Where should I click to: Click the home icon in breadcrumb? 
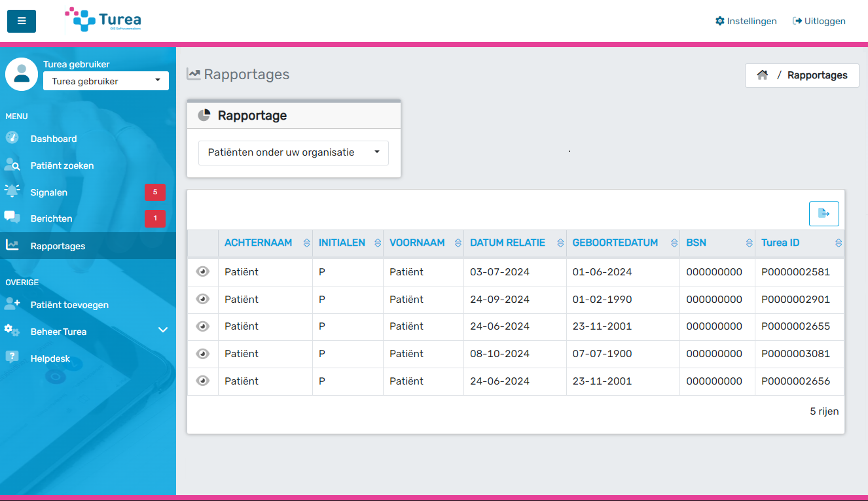[762, 75]
